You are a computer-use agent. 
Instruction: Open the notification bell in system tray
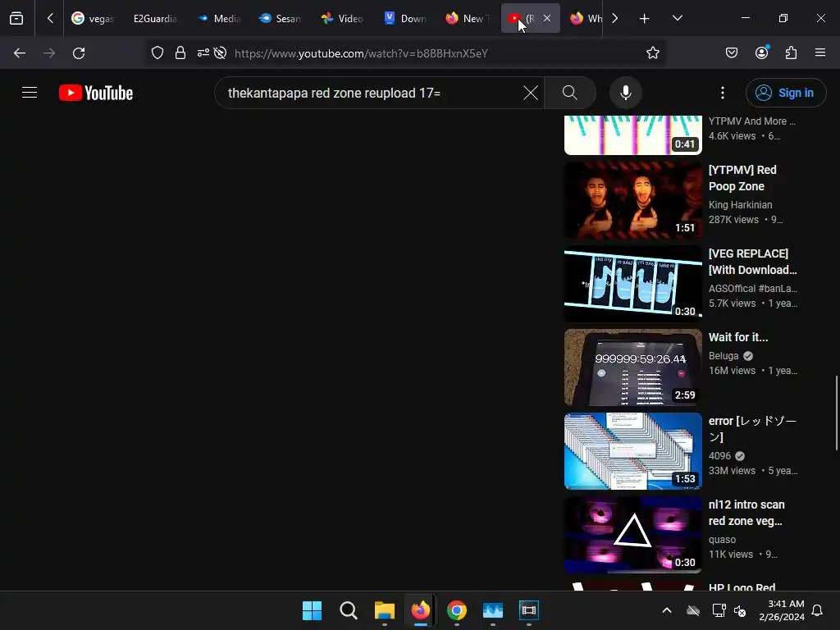click(x=818, y=610)
